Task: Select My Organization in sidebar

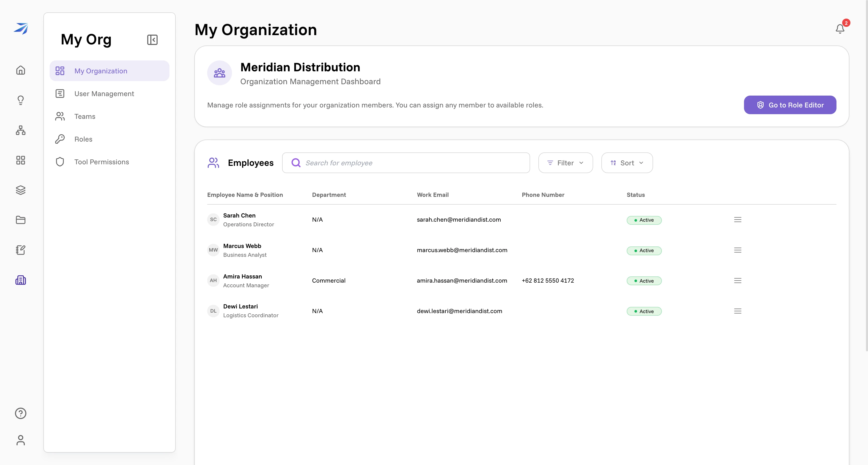Action: (110, 71)
